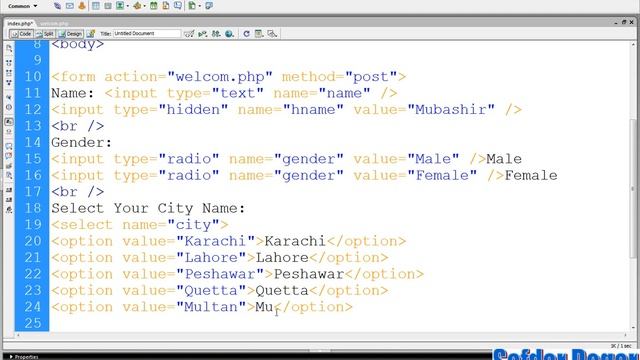Click the "hidden" input type string
Screen dimensions: 640x360
[x=193, y=110]
